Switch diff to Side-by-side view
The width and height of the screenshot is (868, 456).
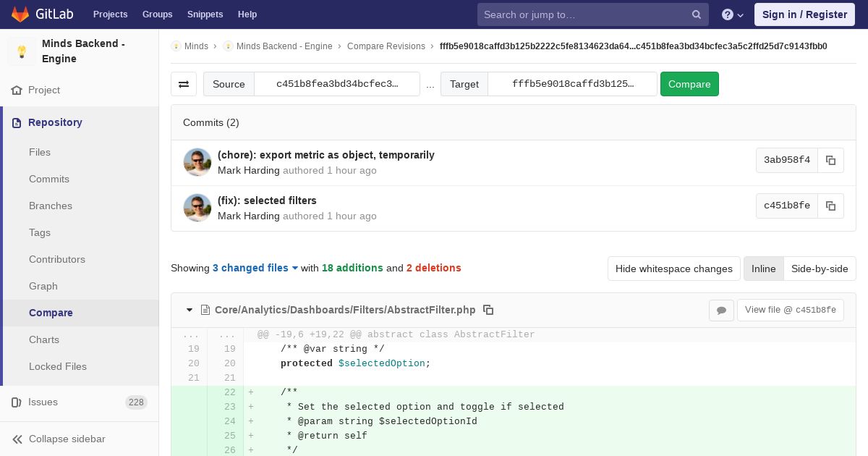(x=820, y=269)
